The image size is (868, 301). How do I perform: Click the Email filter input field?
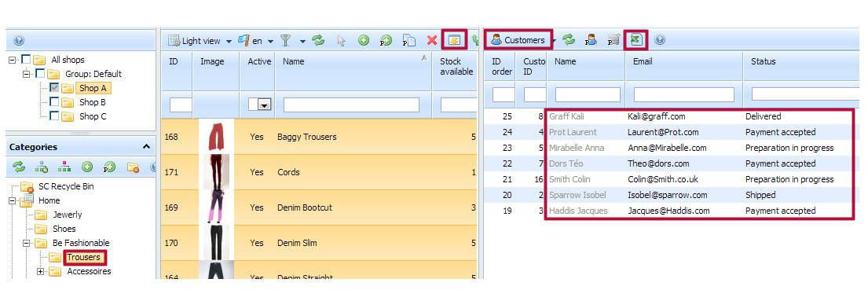point(683,95)
